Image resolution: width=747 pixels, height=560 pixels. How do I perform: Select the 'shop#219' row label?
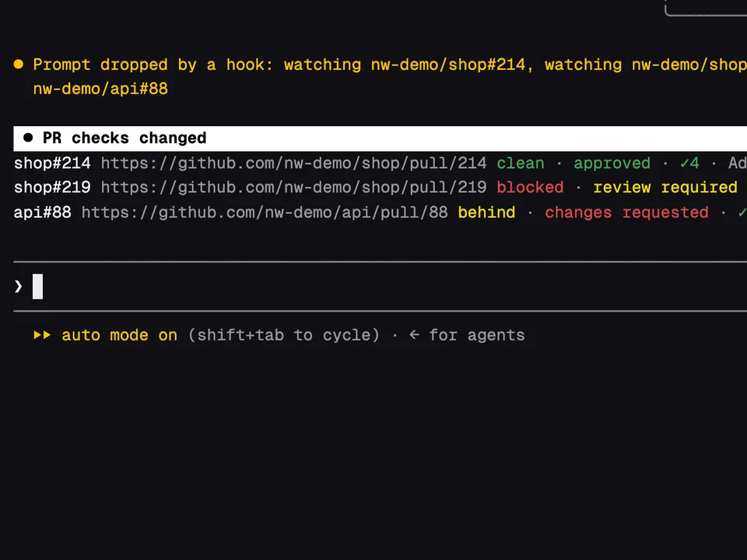pos(52,187)
